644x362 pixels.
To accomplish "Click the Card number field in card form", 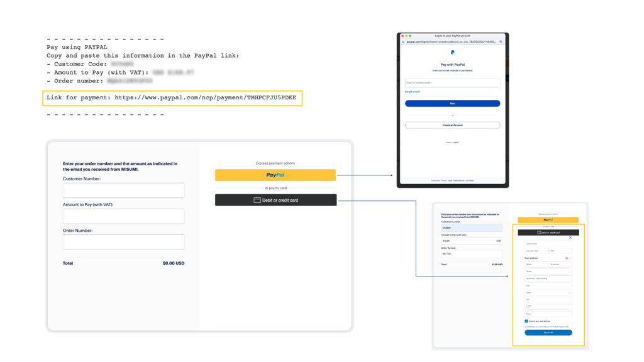I will pyautogui.click(x=548, y=244).
